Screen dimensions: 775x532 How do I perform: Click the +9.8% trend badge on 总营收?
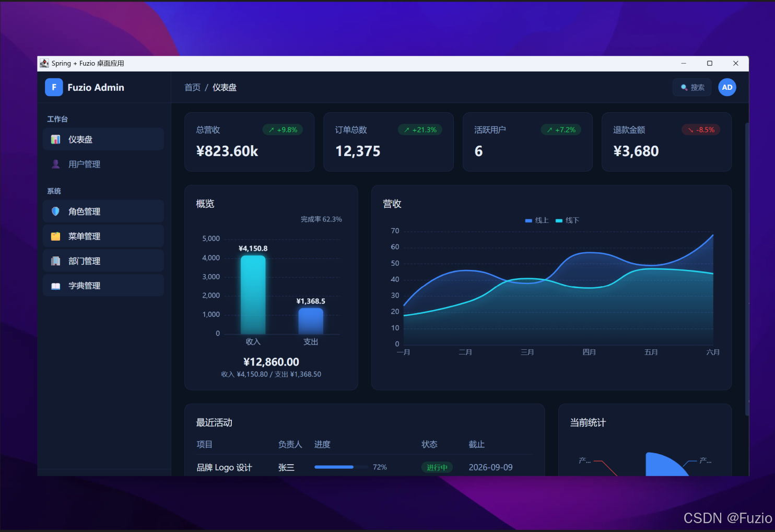pyautogui.click(x=283, y=129)
